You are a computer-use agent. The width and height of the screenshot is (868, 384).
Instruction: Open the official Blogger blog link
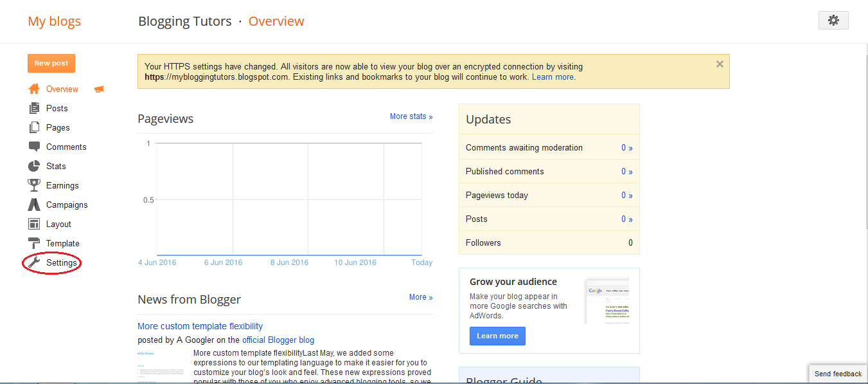pos(278,340)
